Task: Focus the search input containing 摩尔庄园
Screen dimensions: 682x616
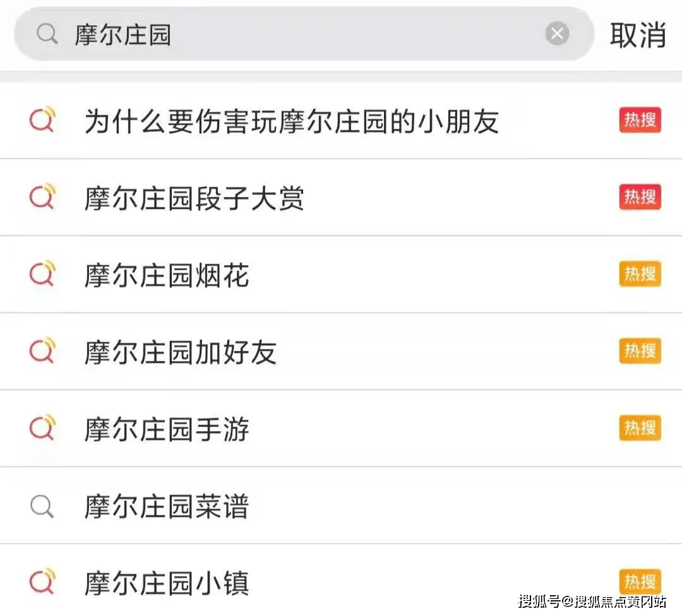Action: click(304, 34)
